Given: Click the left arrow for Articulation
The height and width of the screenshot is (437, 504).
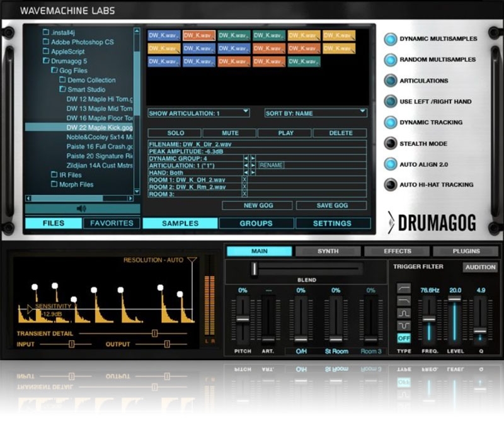Looking at the screenshot, I should point(246,165).
